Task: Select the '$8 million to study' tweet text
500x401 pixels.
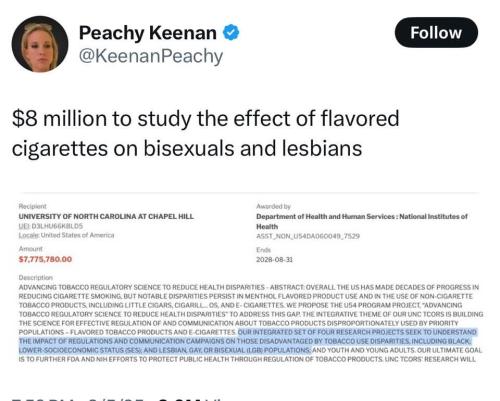Action: point(205,133)
